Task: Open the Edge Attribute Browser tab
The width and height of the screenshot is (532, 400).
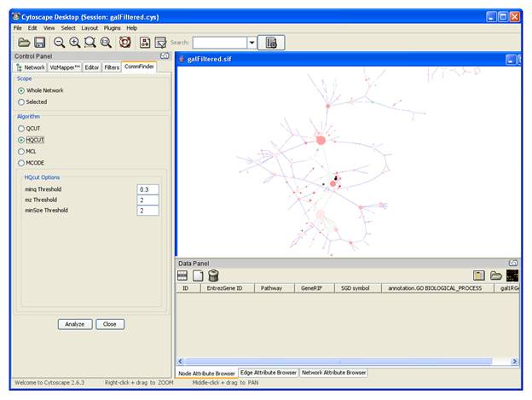Action: (x=269, y=373)
